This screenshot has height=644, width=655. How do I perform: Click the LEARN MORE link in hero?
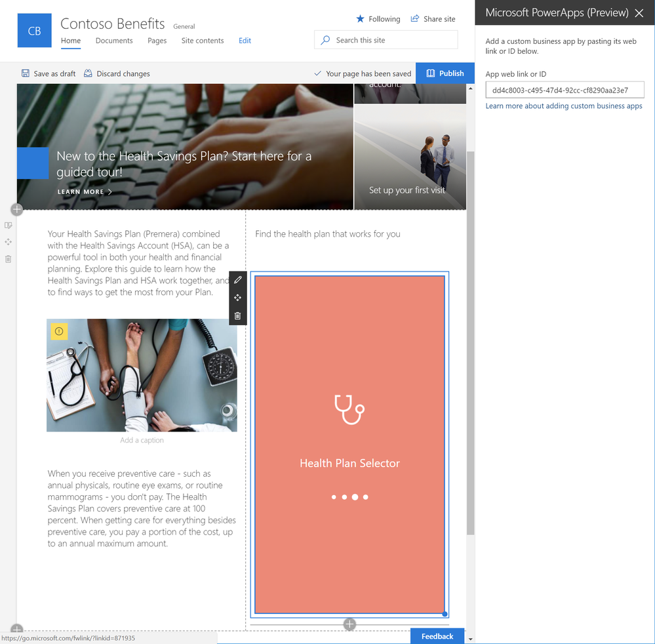point(85,191)
